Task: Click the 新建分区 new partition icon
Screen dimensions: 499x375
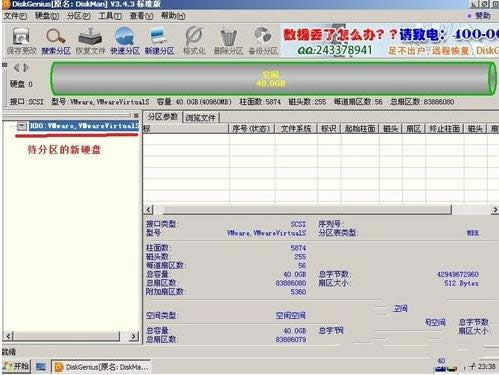Action: click(x=159, y=41)
